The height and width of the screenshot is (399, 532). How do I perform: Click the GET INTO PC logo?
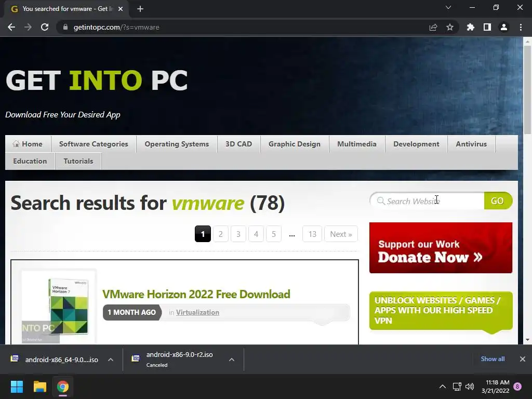tap(97, 81)
